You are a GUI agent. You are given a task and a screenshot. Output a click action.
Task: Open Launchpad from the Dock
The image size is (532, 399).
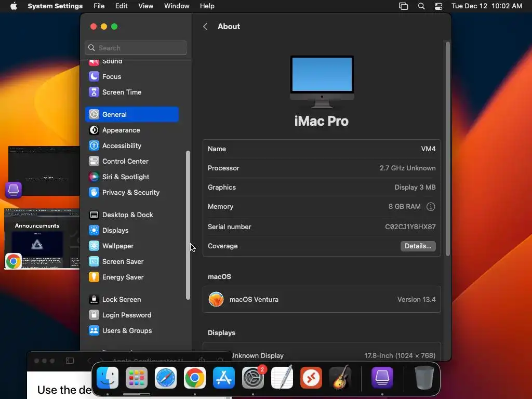click(x=137, y=378)
